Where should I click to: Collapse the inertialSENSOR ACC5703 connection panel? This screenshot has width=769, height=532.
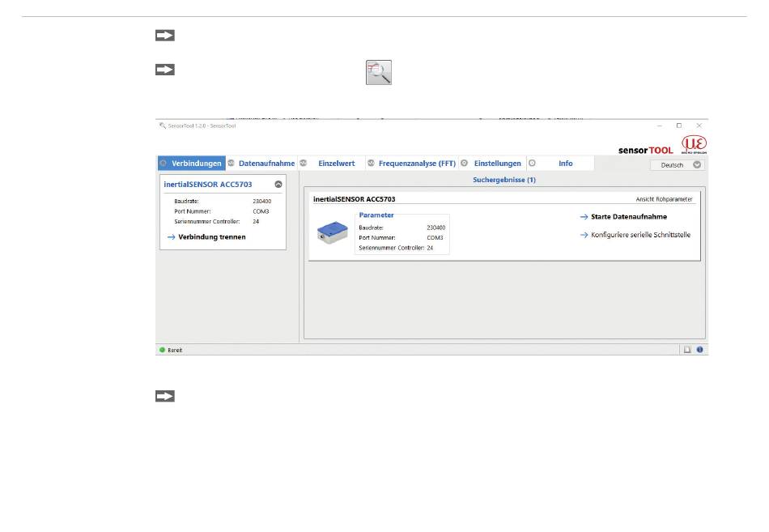pyautogui.click(x=278, y=184)
